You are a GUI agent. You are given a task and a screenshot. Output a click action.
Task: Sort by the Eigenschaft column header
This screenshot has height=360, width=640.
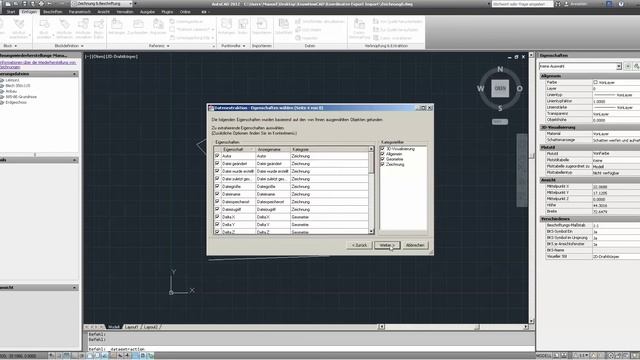(238, 149)
